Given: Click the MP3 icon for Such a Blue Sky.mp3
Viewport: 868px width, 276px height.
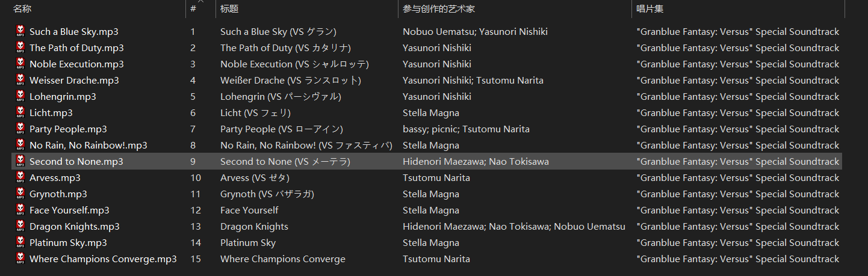Looking at the screenshot, I should (20, 31).
